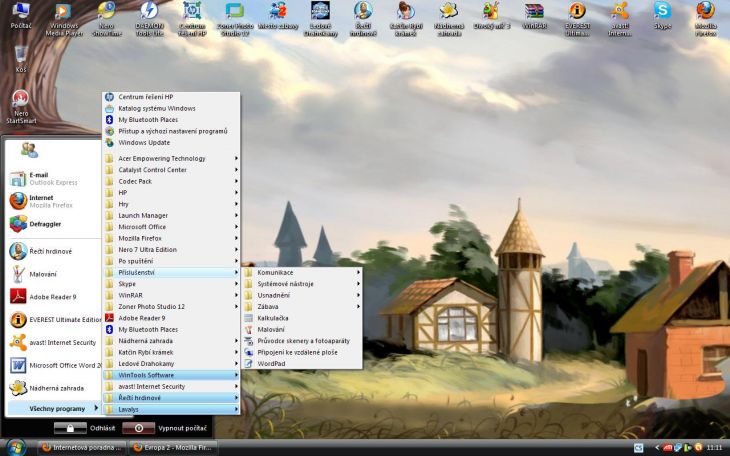Open EVEREST Ultimate Edition in Start menu
The height and width of the screenshot is (456, 730).
click(x=55, y=320)
